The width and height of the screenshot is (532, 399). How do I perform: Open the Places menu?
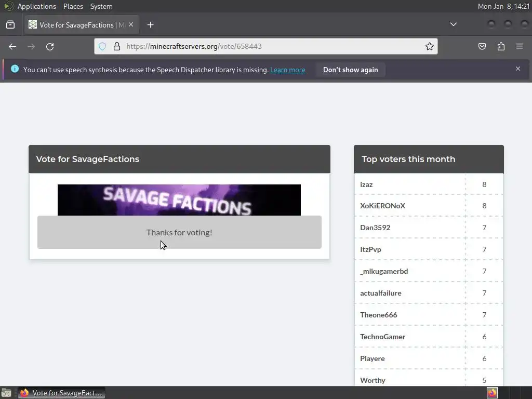coord(73,6)
